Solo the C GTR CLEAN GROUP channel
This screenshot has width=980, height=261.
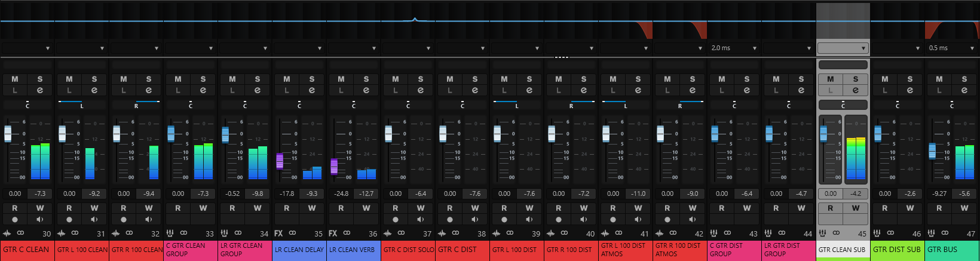point(203,79)
